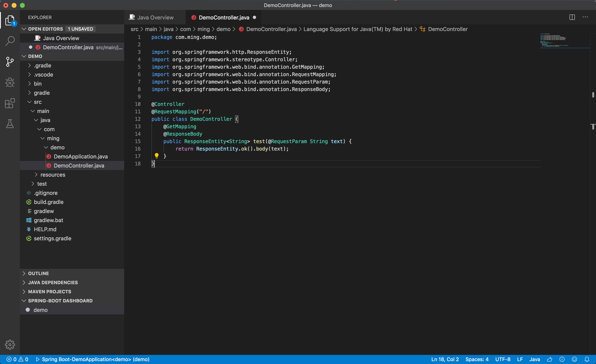The width and height of the screenshot is (596, 364).
Task: Open the Extensions view
Action: tap(10, 103)
